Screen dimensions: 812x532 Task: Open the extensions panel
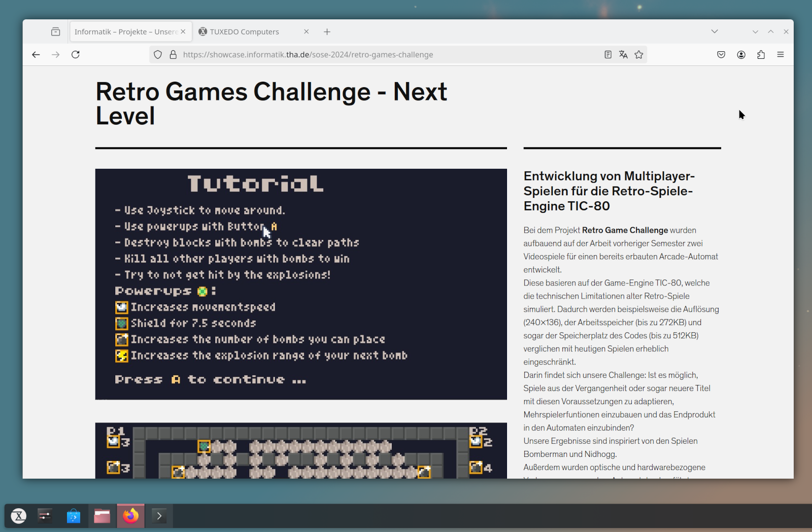761,54
